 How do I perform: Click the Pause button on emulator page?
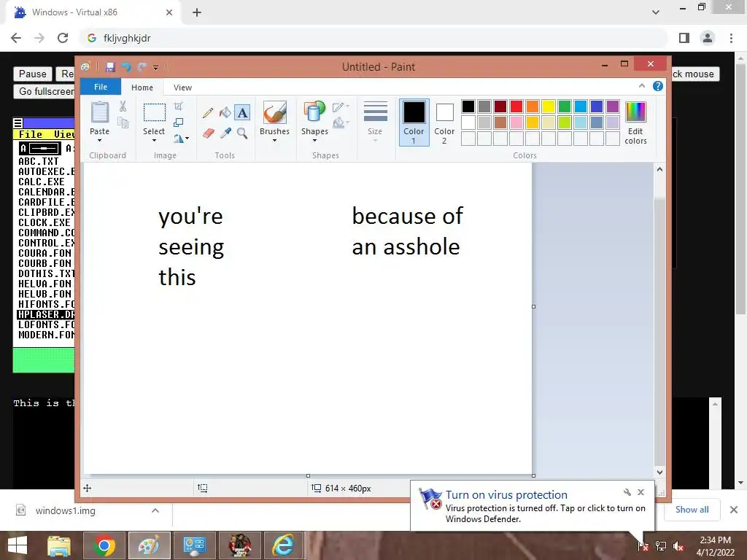click(32, 74)
